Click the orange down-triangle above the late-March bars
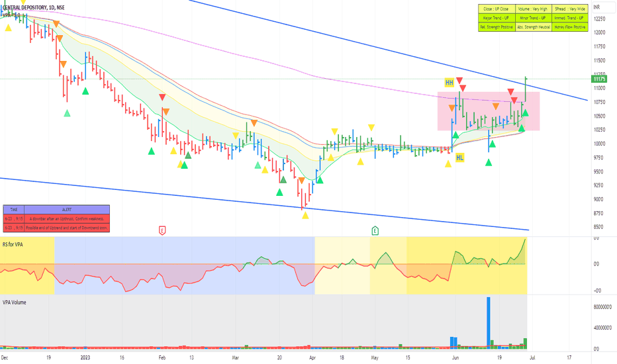The image size is (617, 364). pyautogui.click(x=301, y=181)
